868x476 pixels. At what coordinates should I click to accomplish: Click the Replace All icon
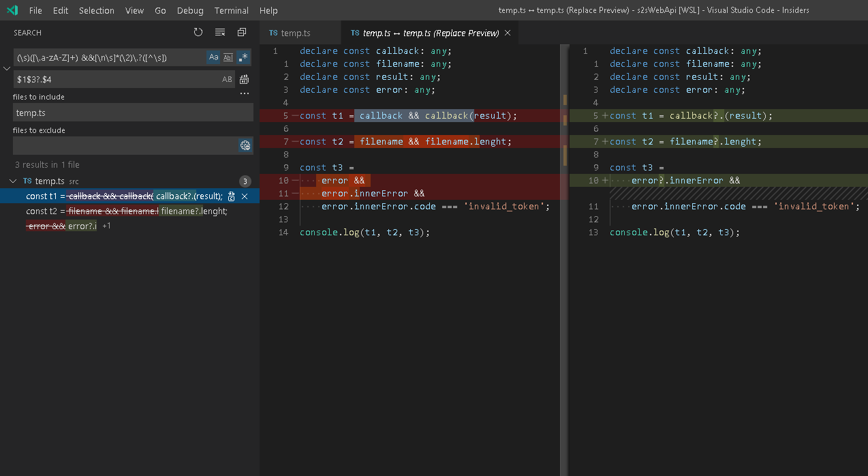point(244,79)
